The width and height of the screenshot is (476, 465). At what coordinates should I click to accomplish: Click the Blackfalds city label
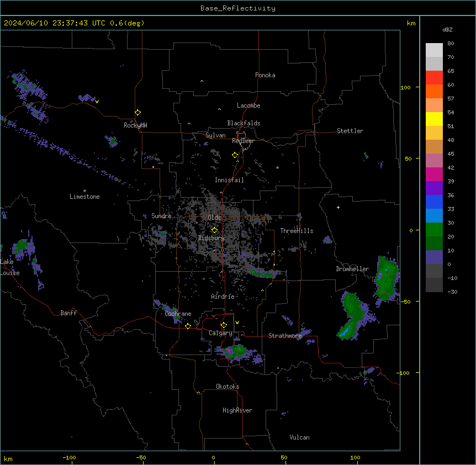tap(244, 123)
